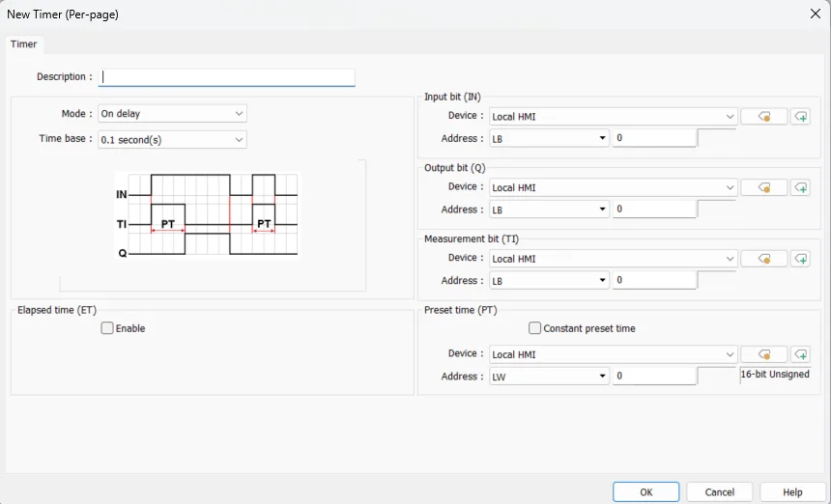Screen dimensions: 831x504
Task: Open the Mode dropdown showing On delay
Action: pyautogui.click(x=172, y=113)
